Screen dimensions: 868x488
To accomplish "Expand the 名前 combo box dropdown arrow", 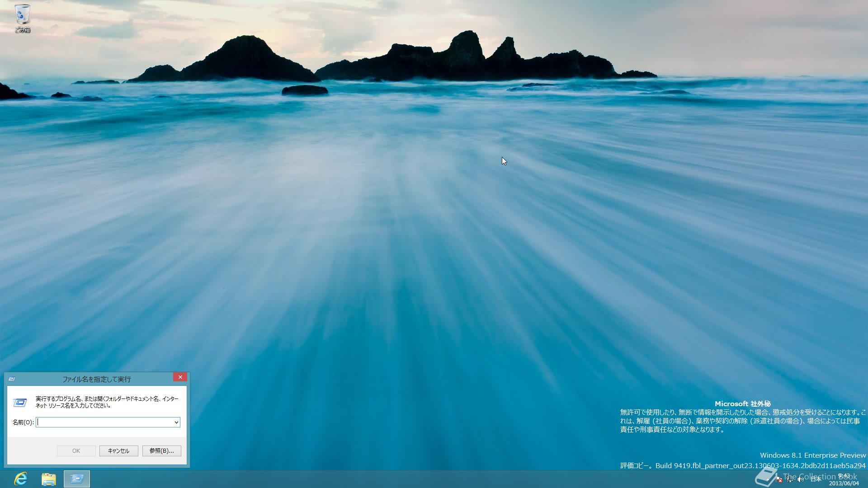I will 176,422.
